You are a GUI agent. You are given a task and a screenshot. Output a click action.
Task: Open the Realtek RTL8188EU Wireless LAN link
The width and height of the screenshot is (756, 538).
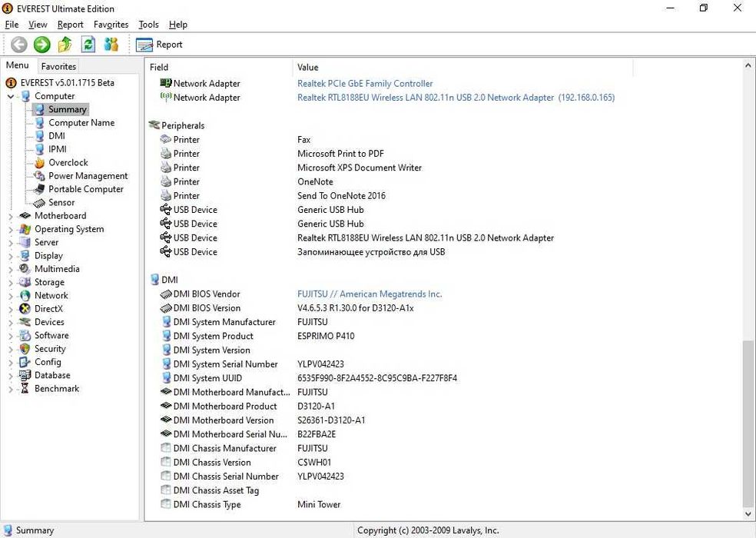coord(456,98)
